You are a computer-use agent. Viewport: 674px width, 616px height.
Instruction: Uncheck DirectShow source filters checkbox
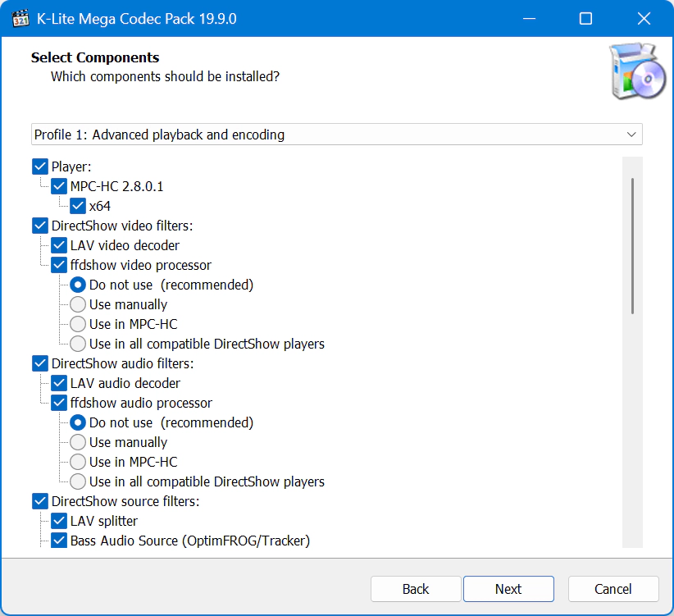[x=40, y=501]
